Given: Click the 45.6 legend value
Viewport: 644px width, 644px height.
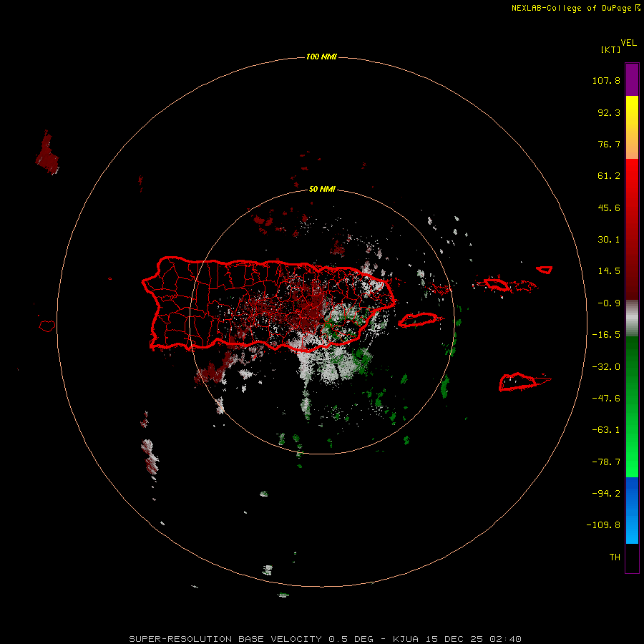Looking at the screenshot, I should coord(609,208).
